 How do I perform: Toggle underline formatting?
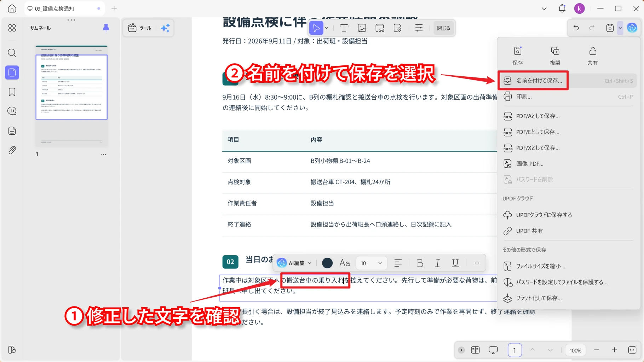click(455, 263)
